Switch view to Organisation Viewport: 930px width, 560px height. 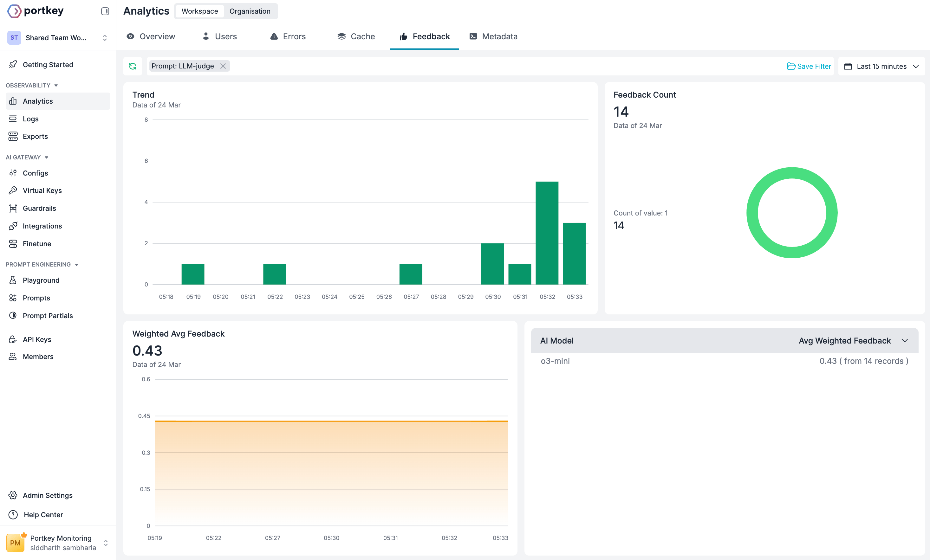point(250,11)
